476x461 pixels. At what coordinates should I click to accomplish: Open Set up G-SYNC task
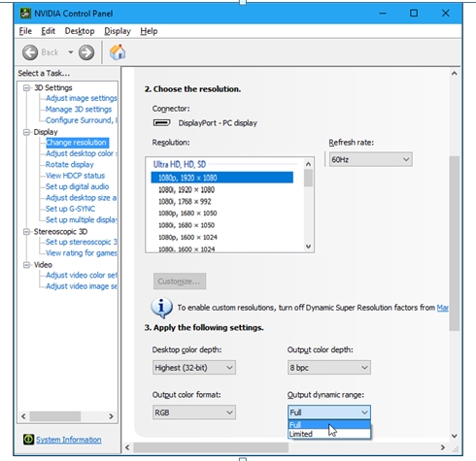[x=71, y=209]
